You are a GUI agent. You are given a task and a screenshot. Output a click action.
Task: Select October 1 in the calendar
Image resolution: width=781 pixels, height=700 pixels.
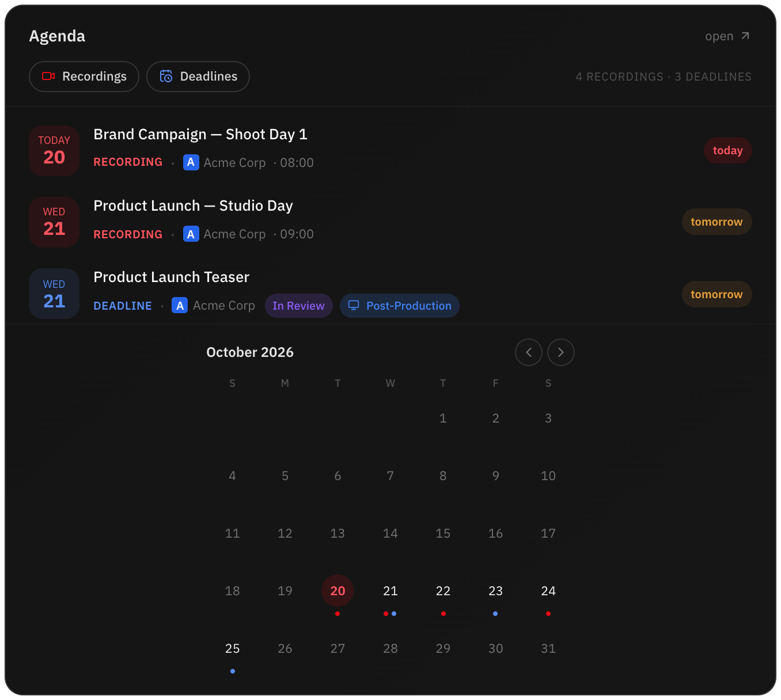tap(443, 418)
